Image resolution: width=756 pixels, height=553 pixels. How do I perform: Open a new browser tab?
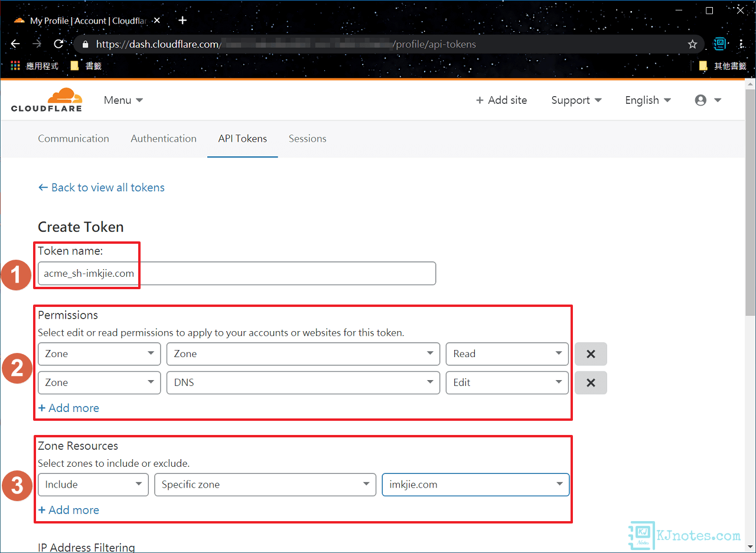click(183, 20)
